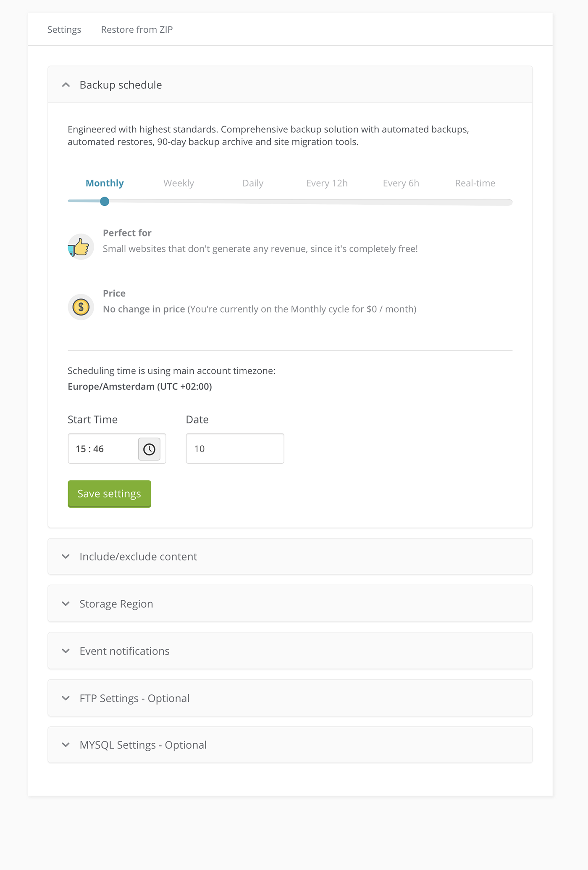
Task: Select the Weekly backup frequency
Action: coord(178,183)
